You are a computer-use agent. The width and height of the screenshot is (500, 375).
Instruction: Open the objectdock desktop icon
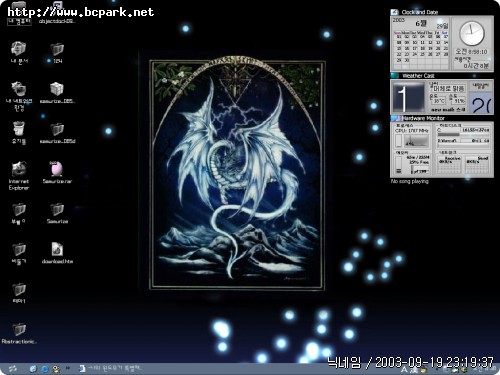click(57, 12)
